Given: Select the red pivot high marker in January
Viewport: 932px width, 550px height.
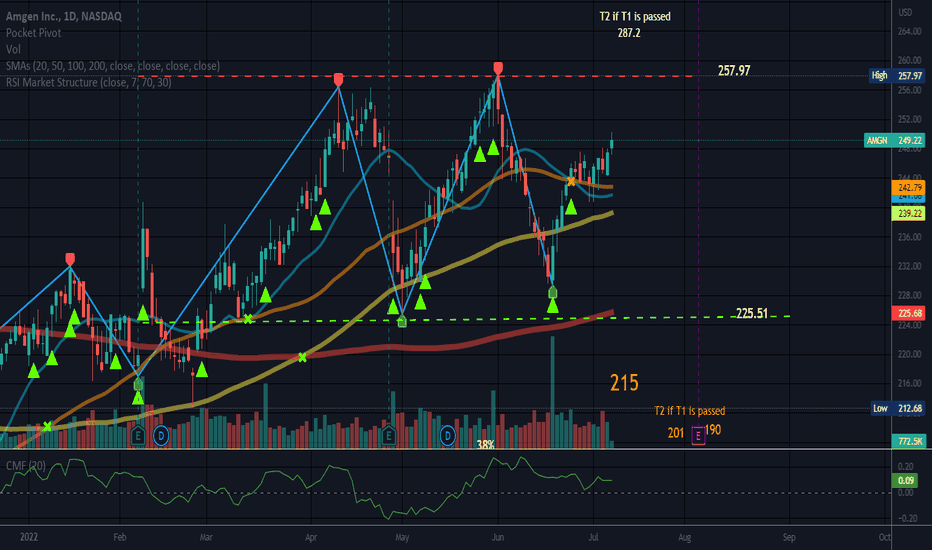Looking at the screenshot, I should (x=70, y=259).
